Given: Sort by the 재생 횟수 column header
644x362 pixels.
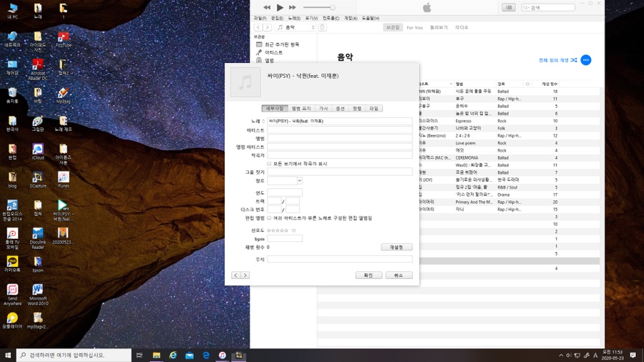Looking at the screenshot, I should 549,84.
